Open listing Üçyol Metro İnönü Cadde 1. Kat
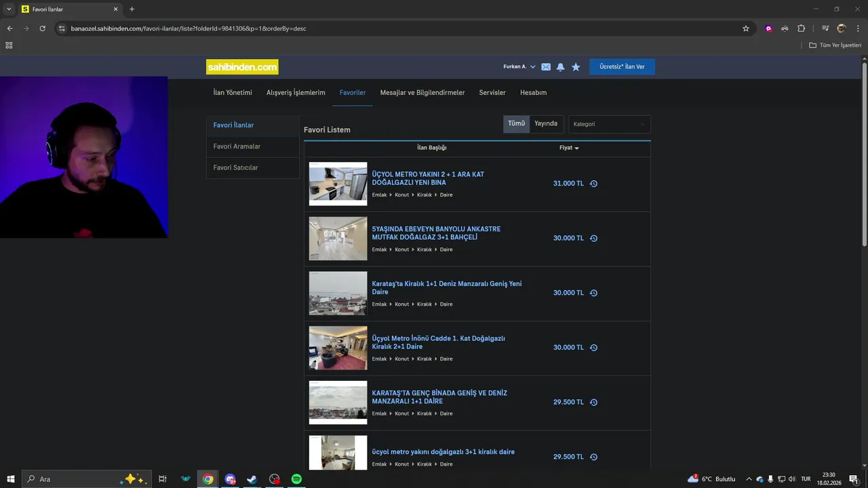Screen dimensions: 868x488 pyautogui.click(x=438, y=342)
